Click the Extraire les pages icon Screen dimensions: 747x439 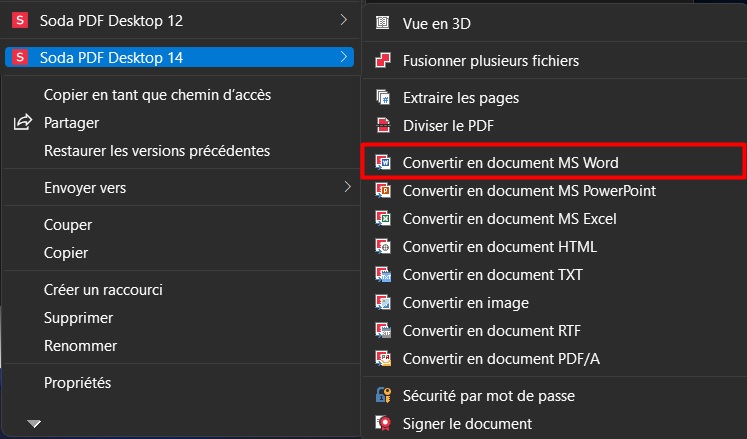[x=383, y=97]
